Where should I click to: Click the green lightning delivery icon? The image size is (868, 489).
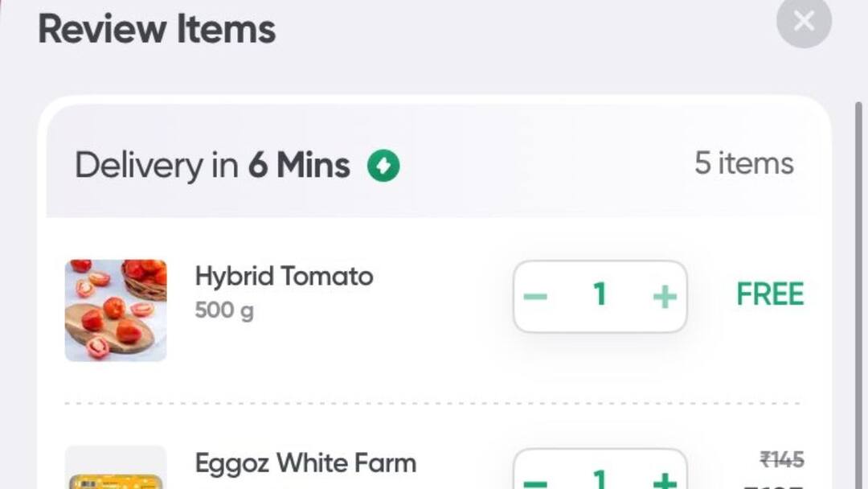click(383, 166)
